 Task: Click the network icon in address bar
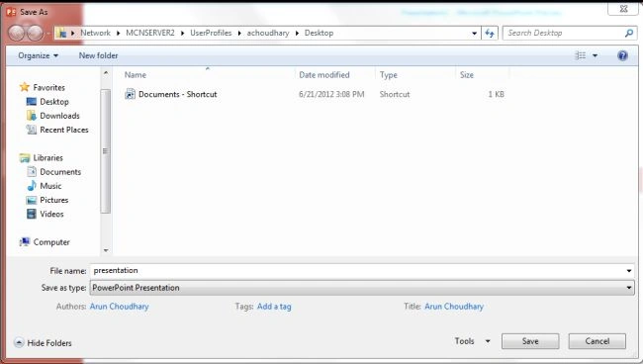61,33
